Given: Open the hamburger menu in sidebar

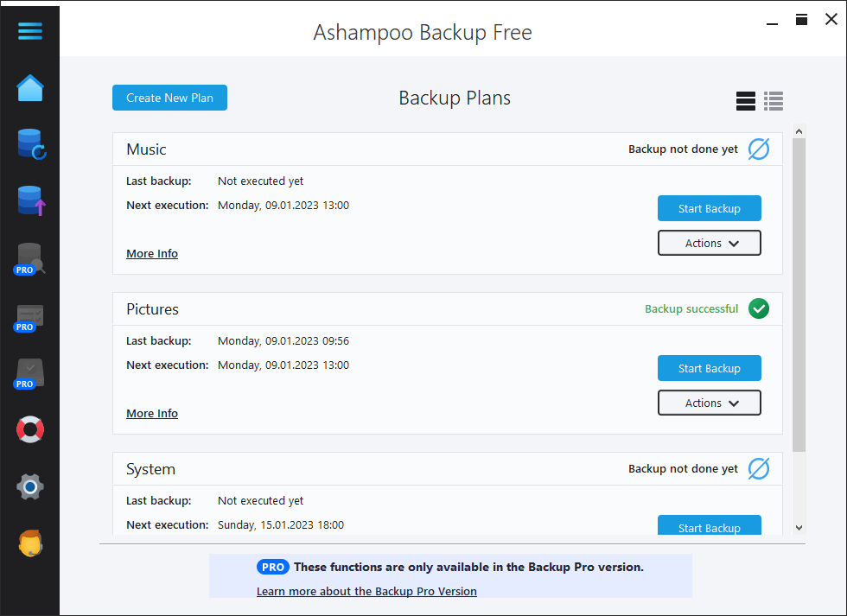Looking at the screenshot, I should click(x=29, y=31).
